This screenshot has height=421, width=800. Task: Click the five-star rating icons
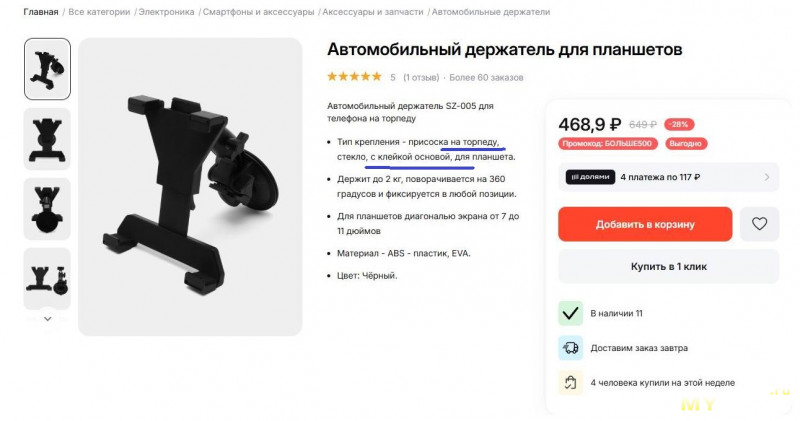point(354,77)
